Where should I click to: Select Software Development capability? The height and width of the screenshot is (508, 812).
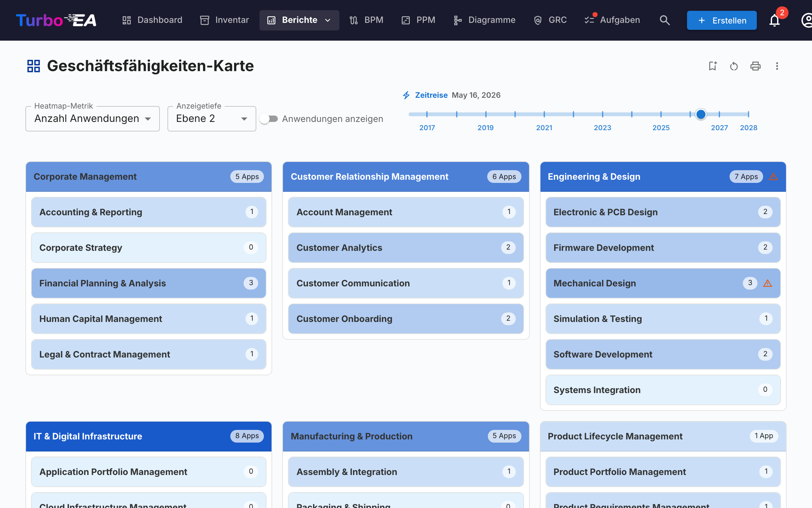coord(663,354)
